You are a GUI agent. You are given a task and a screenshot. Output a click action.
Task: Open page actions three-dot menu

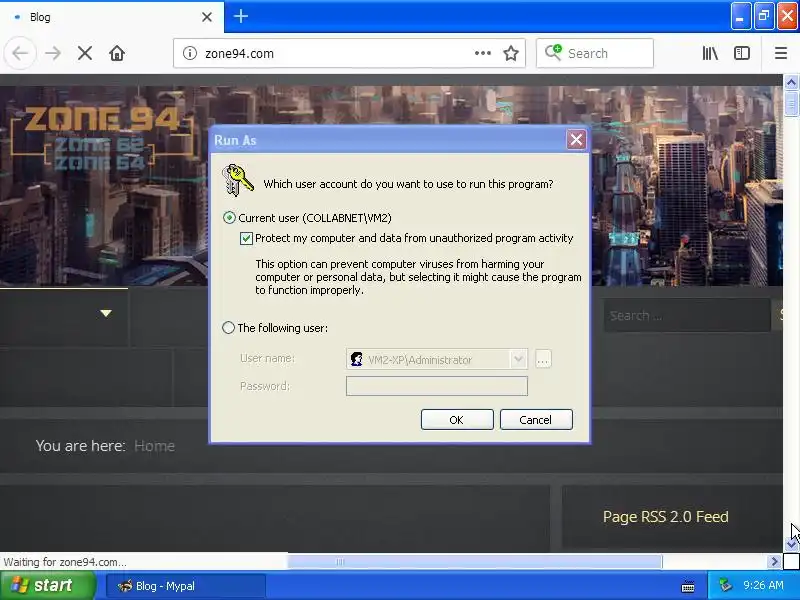click(x=482, y=53)
